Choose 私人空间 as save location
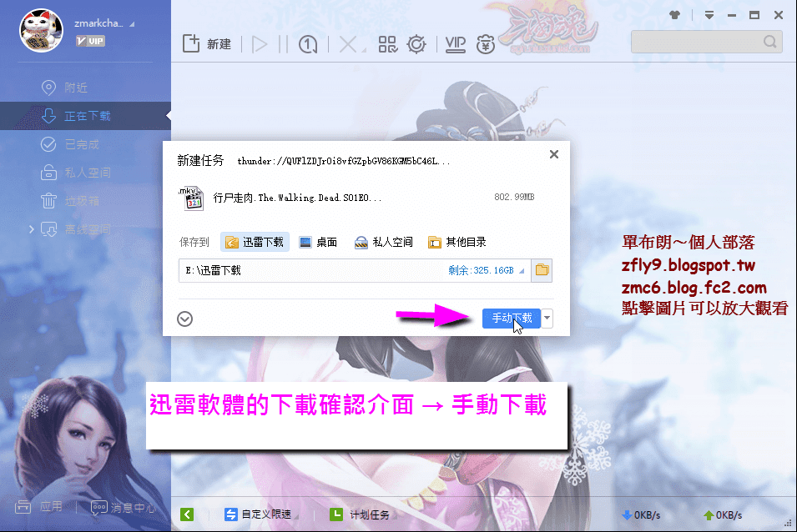 [384, 242]
